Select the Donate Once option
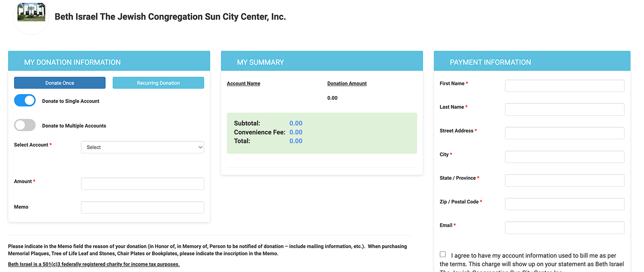Image resolution: width=644 pixels, height=272 pixels. point(60,83)
